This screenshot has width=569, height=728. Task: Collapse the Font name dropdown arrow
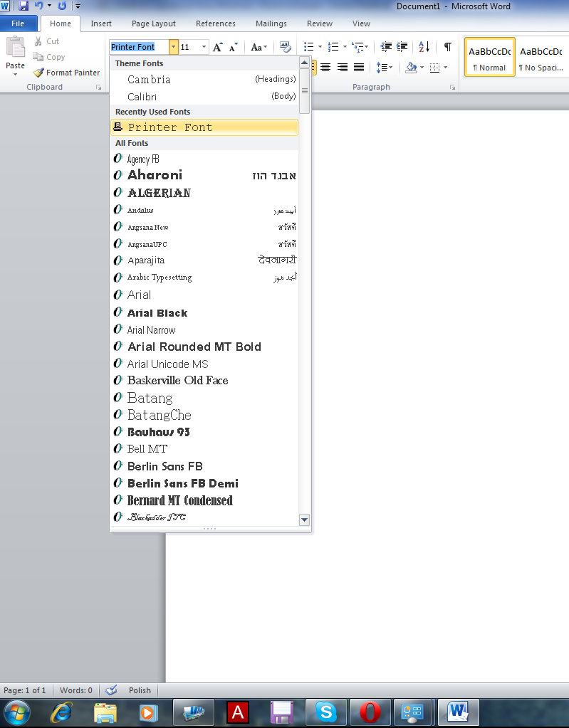point(173,47)
